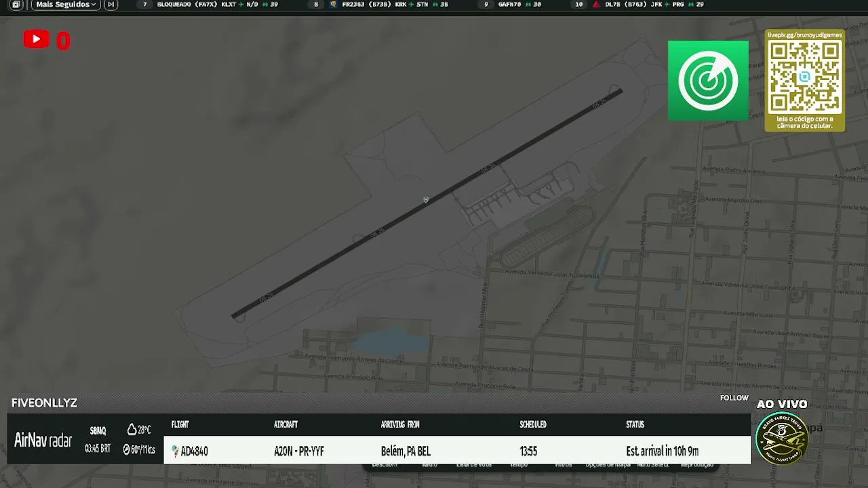The height and width of the screenshot is (488, 868).
Task: Click the FOLLOW label
Action: tap(734, 398)
